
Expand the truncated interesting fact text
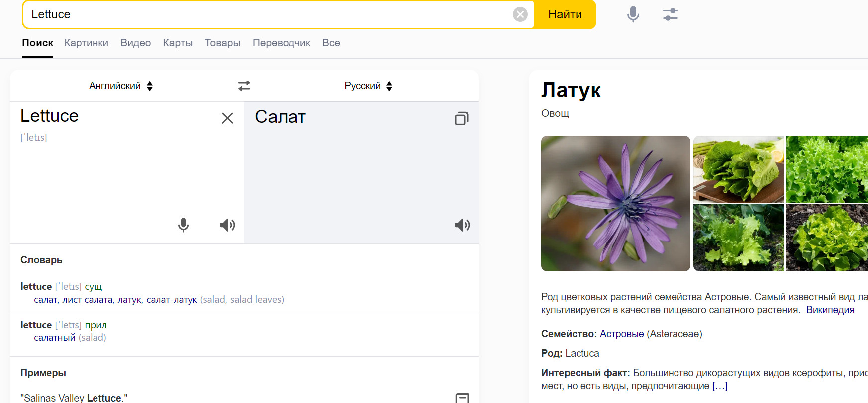[719, 386]
